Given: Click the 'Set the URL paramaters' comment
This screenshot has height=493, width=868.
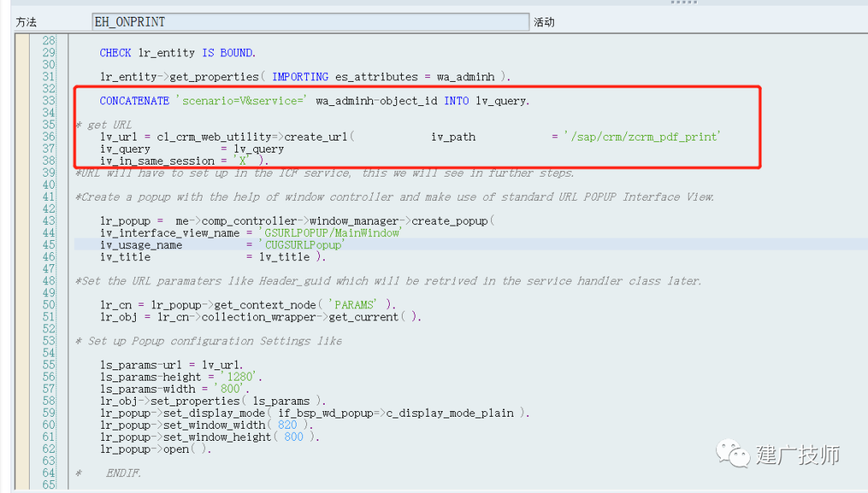Looking at the screenshot, I should click(388, 281).
